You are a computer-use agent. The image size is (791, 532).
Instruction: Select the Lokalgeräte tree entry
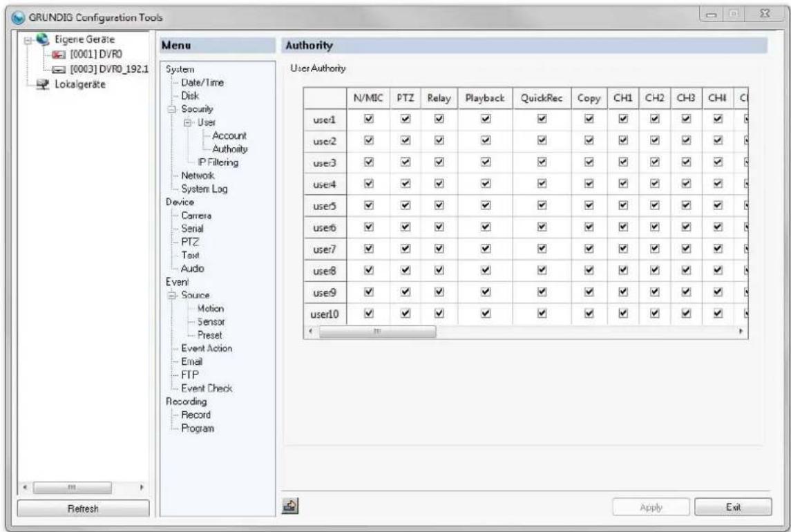79,84
